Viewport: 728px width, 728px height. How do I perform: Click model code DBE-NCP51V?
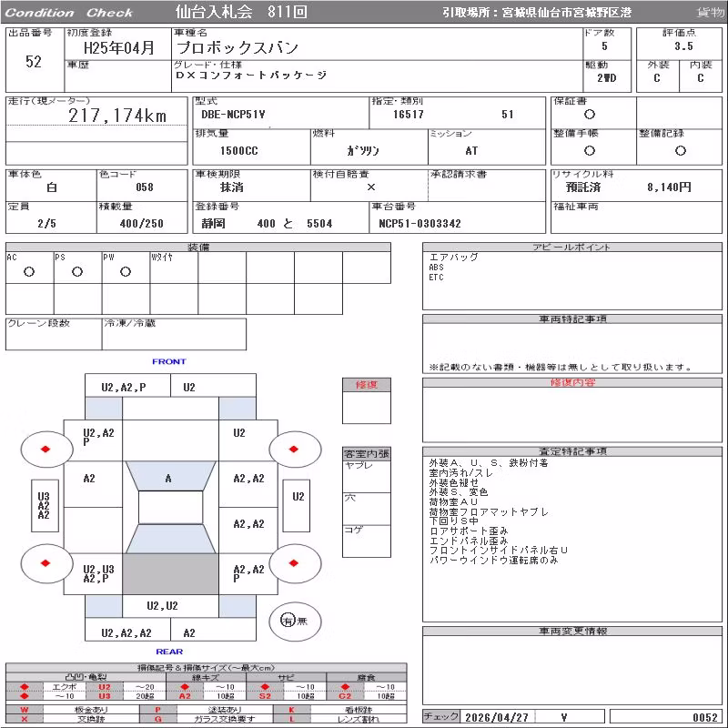point(233,115)
